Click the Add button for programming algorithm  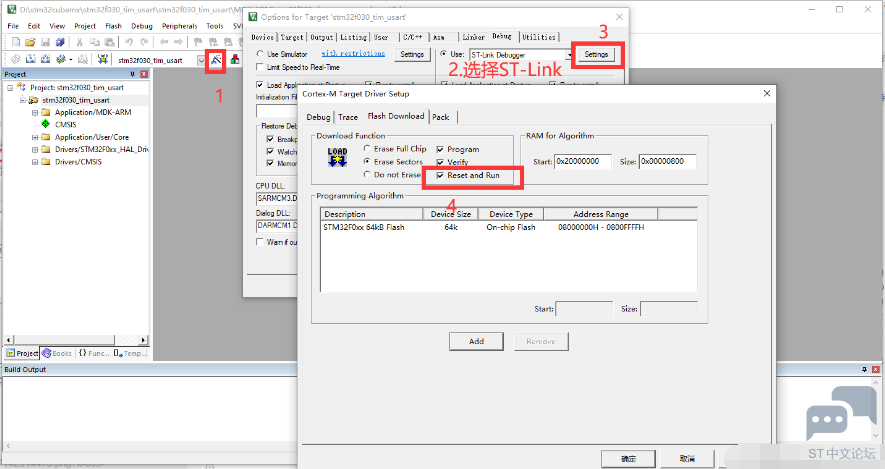click(476, 341)
